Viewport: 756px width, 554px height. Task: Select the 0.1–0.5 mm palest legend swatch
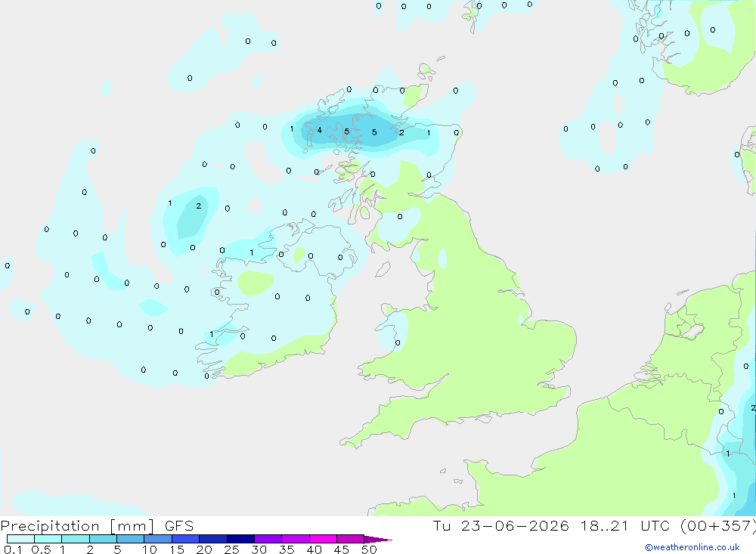click(20, 539)
